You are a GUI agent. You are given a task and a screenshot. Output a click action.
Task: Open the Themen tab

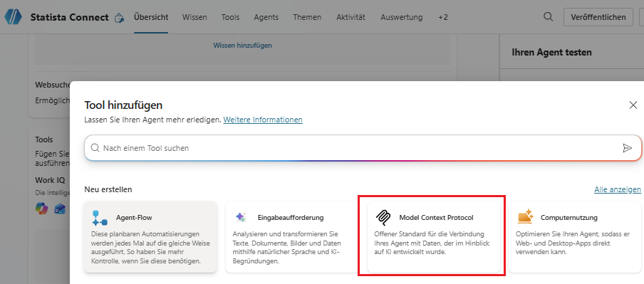307,17
